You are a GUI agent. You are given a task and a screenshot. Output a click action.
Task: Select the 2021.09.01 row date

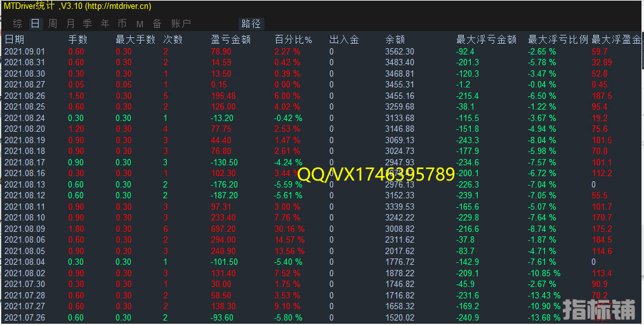pos(25,51)
